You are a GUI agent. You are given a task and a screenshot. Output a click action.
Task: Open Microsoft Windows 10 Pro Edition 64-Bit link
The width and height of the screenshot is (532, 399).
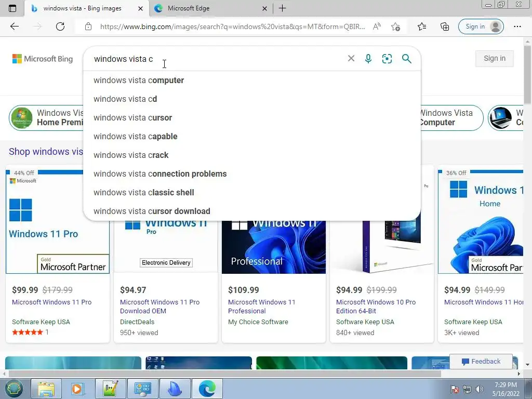pyautogui.click(x=376, y=307)
